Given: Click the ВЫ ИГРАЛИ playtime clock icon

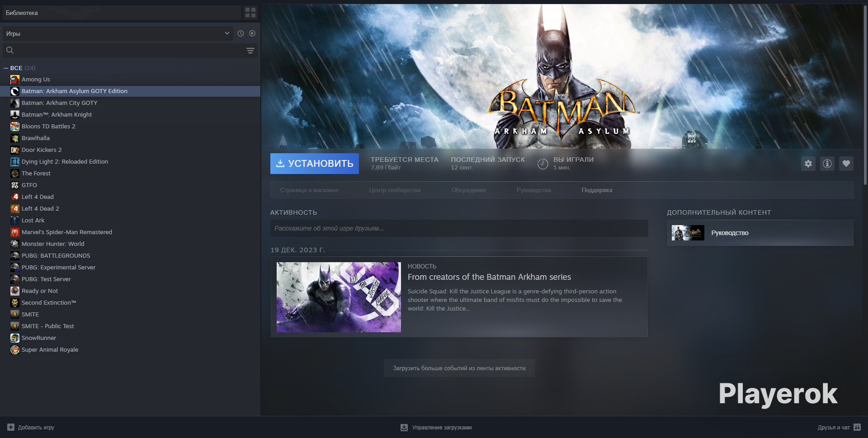Looking at the screenshot, I should 542,164.
